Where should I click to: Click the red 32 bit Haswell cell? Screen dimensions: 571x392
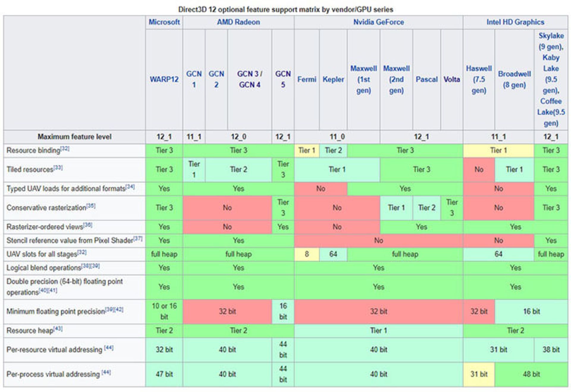click(x=479, y=311)
